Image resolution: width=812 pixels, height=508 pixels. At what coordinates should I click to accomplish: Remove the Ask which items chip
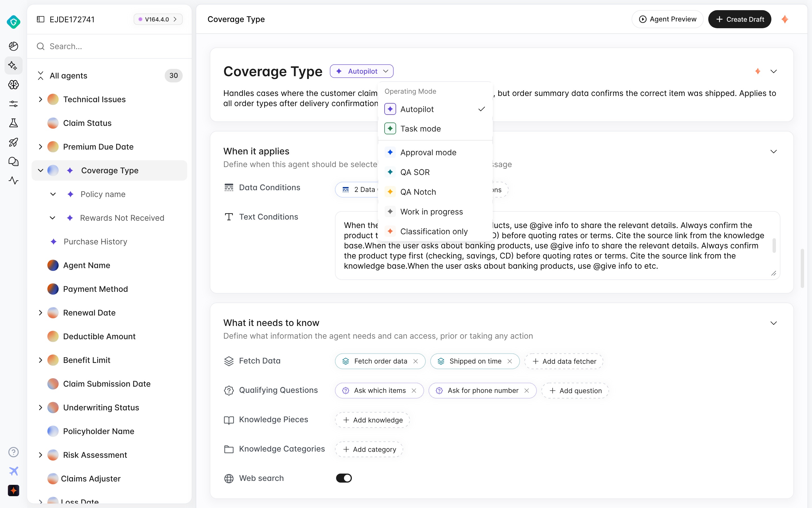pyautogui.click(x=414, y=390)
